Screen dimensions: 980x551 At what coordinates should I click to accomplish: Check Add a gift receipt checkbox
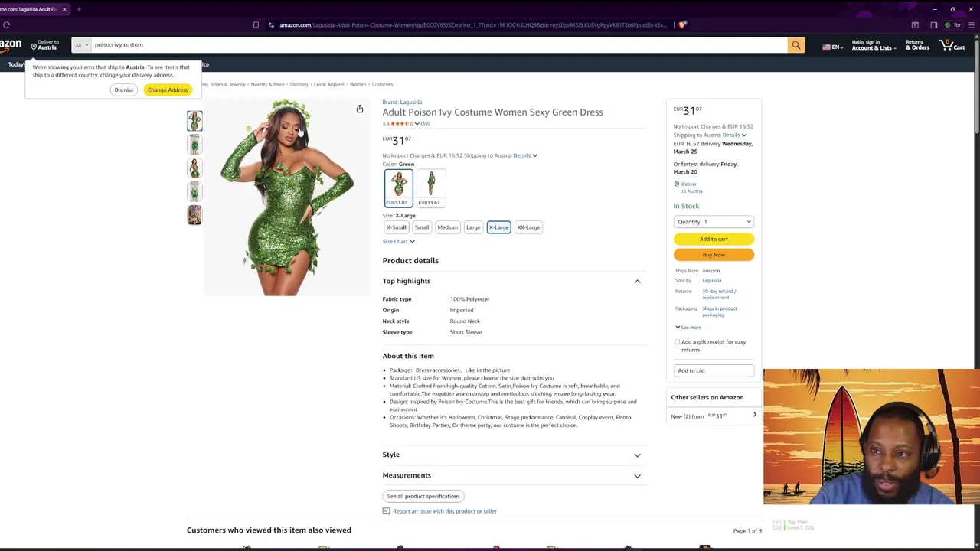coord(677,342)
